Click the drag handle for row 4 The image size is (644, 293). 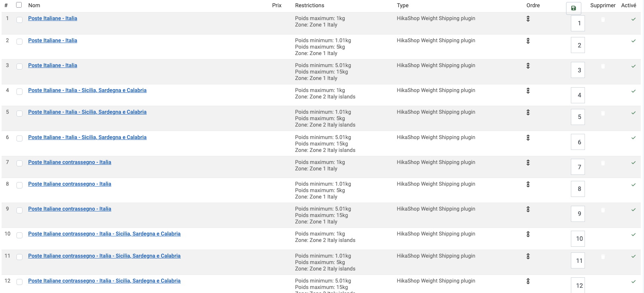tap(528, 91)
